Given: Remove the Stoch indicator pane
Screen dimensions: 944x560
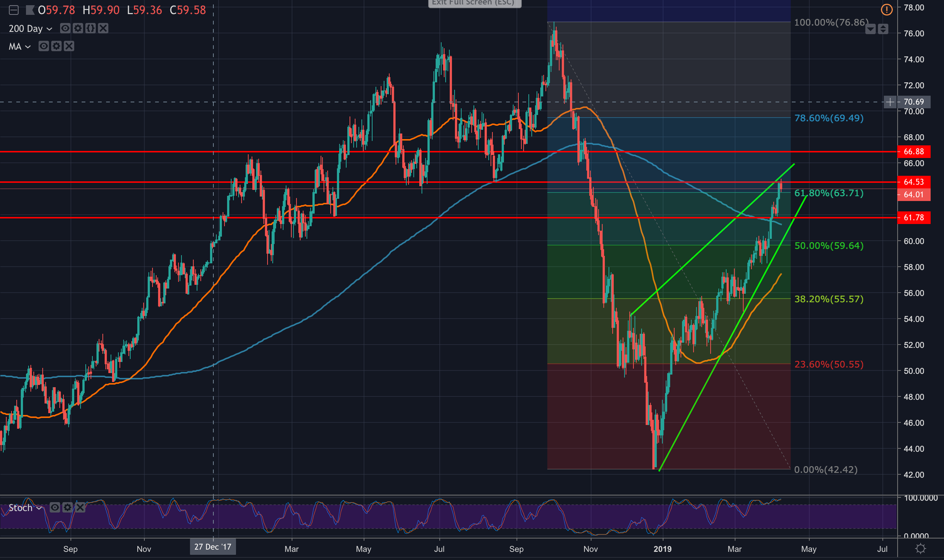Looking at the screenshot, I should click(x=80, y=508).
